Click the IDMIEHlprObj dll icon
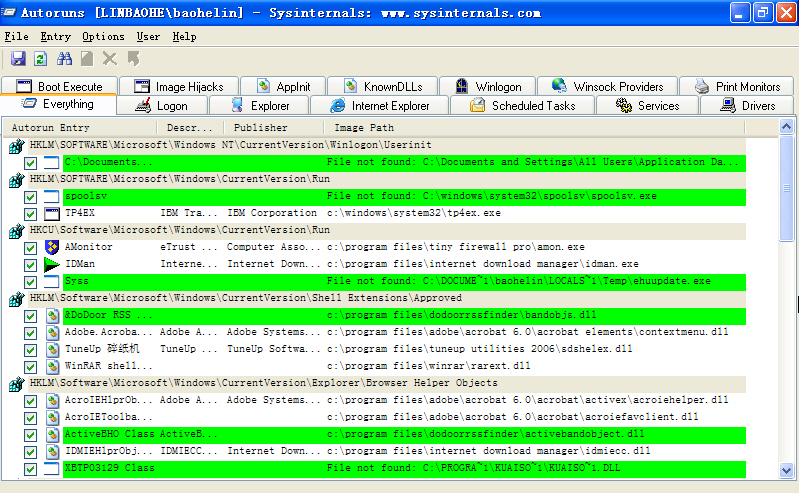Screen dimensions: 799x493 click(x=52, y=451)
